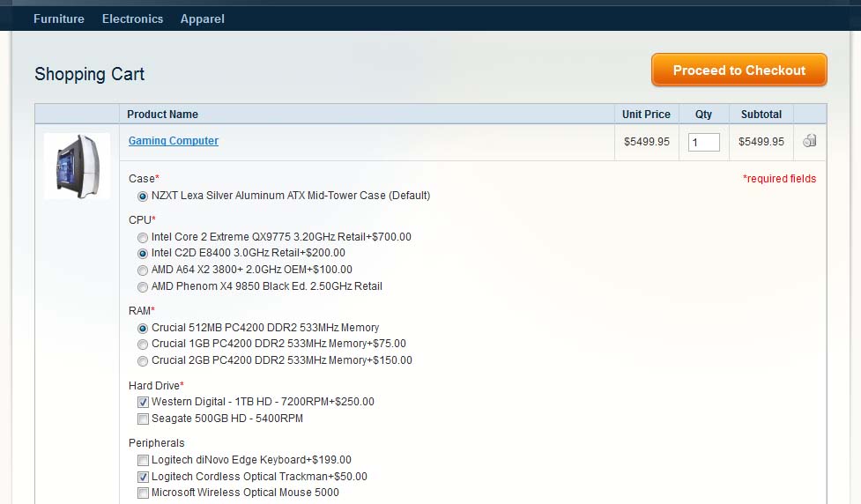
Task: Select Crucial 512MB memory option
Action: coord(143,329)
